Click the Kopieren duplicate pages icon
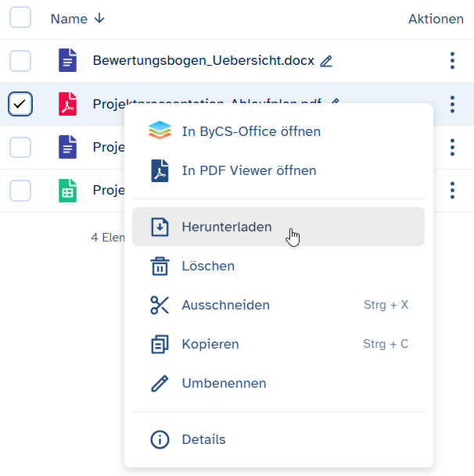 click(x=160, y=345)
